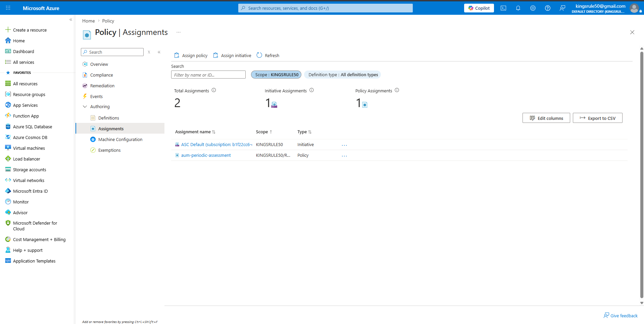The image size is (644, 324).
Task: Open the Scope KINGSRULE50 filter
Action: (276, 75)
